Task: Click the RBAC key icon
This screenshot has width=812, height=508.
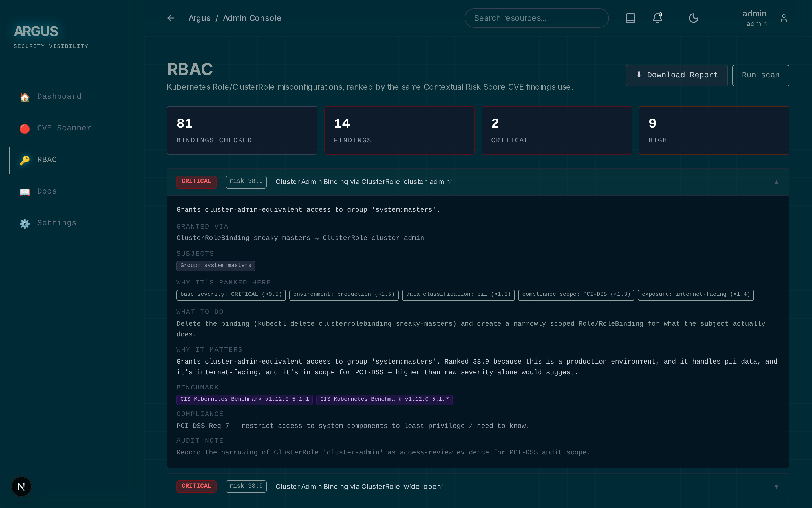Action: 25,160
